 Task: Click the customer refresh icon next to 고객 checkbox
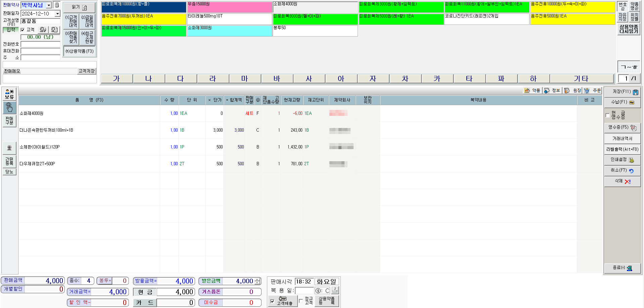pos(43,30)
